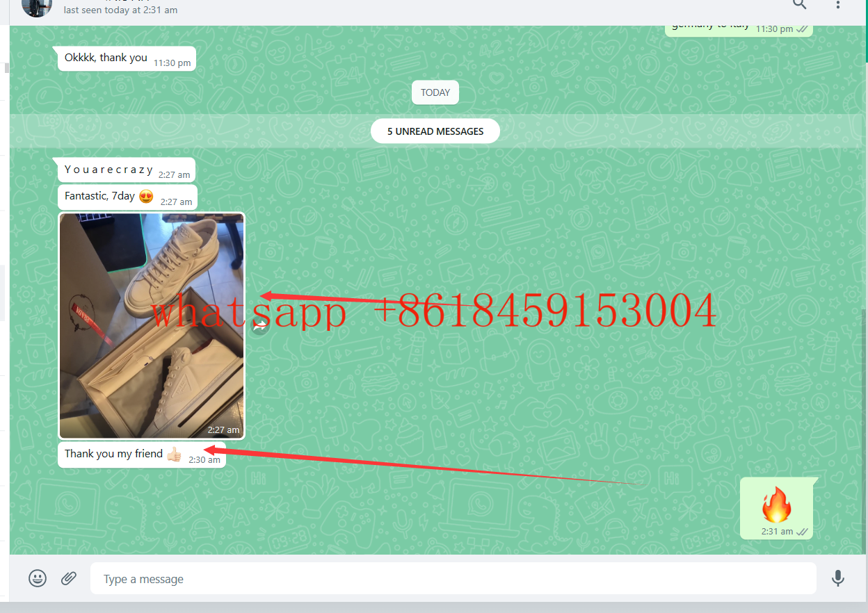Click the heart-eyes emoji in Fantastic message
Viewport: 868px width, 613px height.
146,197
